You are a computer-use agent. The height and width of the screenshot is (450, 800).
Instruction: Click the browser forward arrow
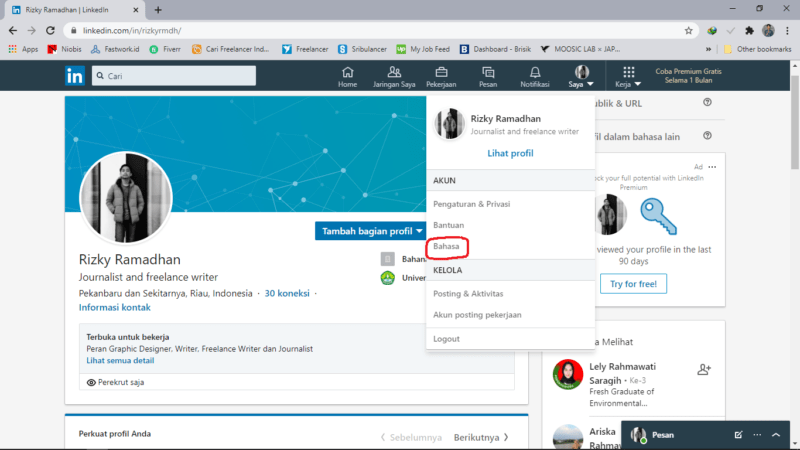(x=32, y=31)
